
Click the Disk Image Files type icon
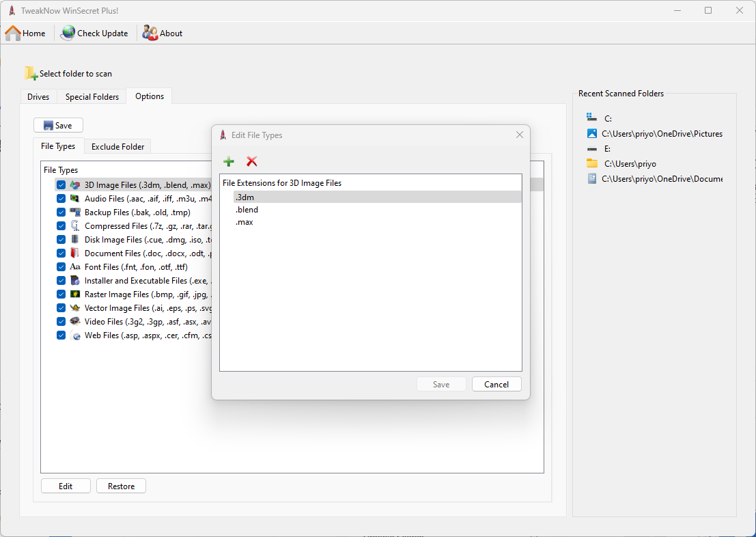coord(74,239)
